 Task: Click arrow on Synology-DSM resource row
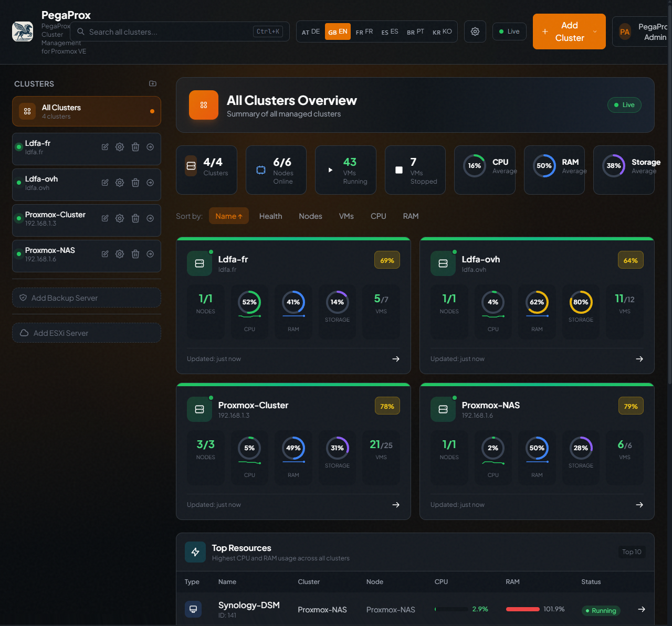coord(642,609)
